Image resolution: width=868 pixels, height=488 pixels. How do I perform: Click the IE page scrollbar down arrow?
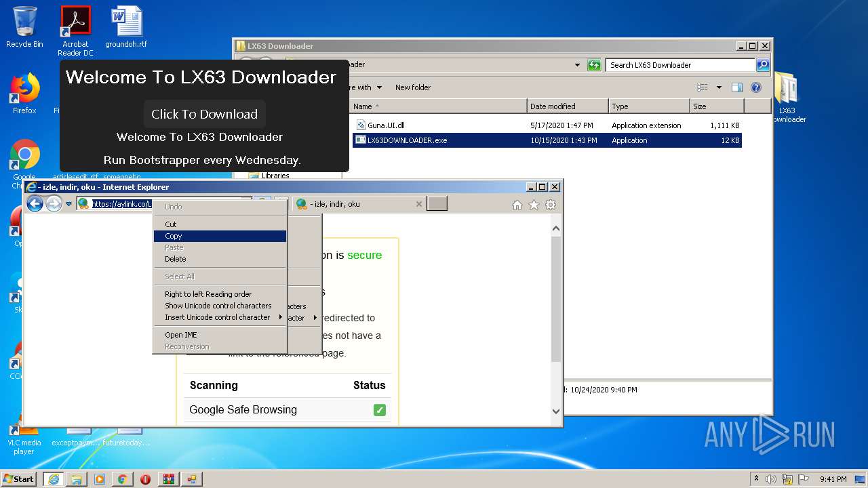pyautogui.click(x=556, y=411)
